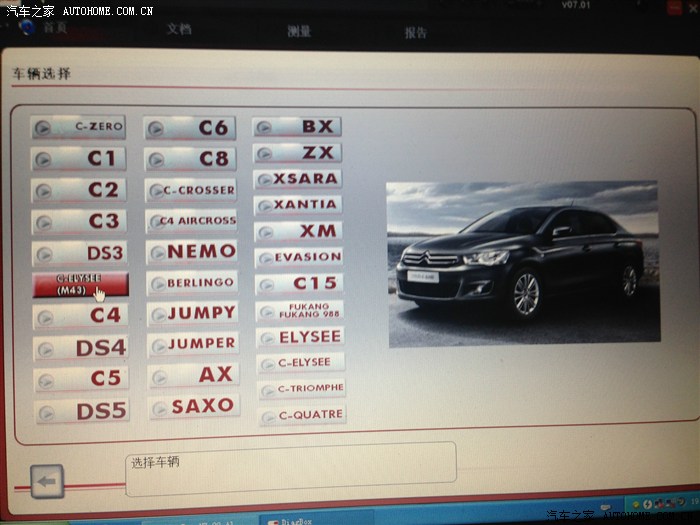
Task: Select the DS3 model button
Action: tap(80, 253)
